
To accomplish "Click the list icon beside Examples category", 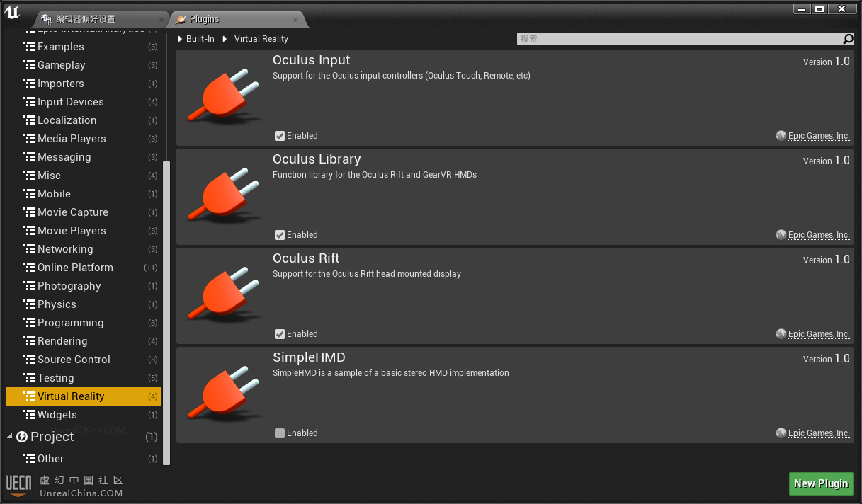I will pyautogui.click(x=29, y=47).
